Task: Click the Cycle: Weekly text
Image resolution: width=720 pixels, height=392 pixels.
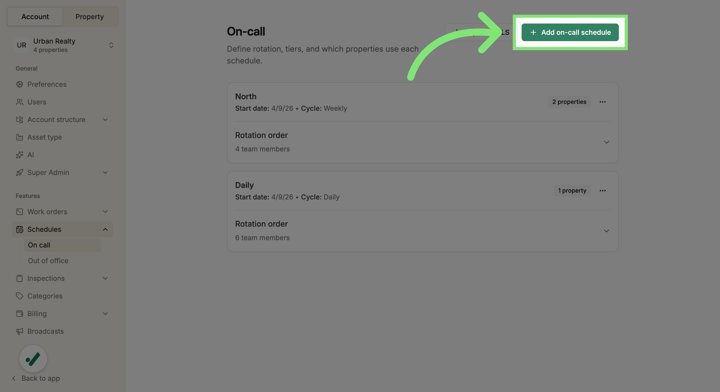Action: pos(324,108)
